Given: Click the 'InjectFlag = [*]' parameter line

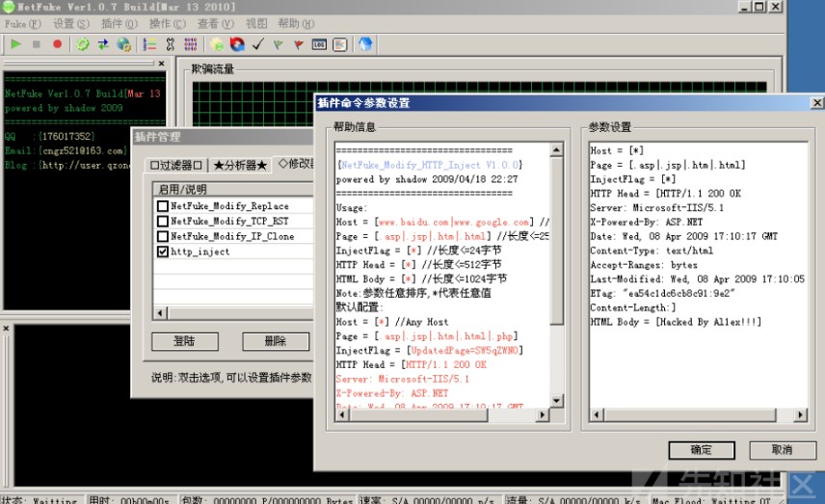Looking at the screenshot, I should [x=633, y=179].
